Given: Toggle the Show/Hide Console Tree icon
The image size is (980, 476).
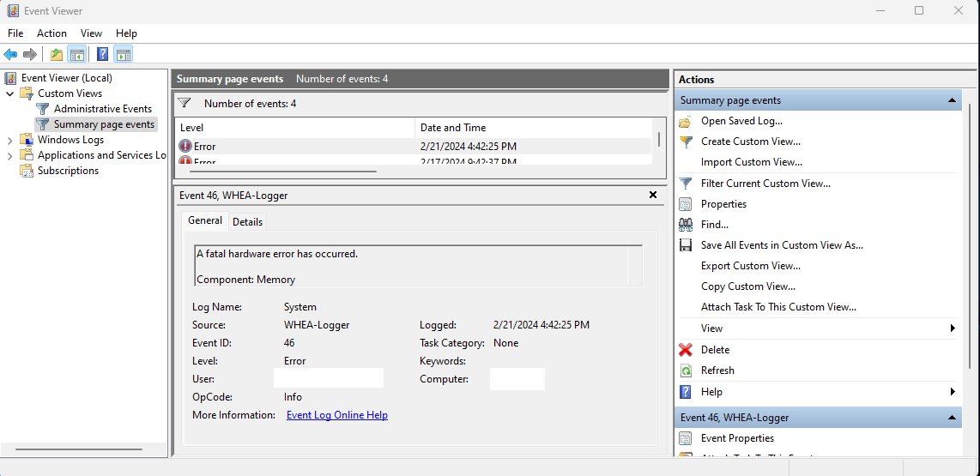Looking at the screenshot, I should (77, 54).
